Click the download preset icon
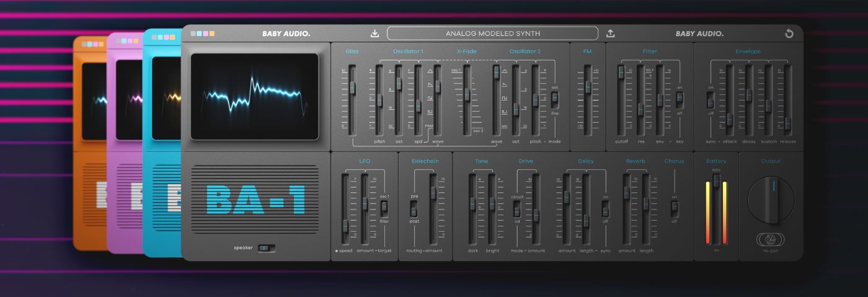 pos(374,33)
